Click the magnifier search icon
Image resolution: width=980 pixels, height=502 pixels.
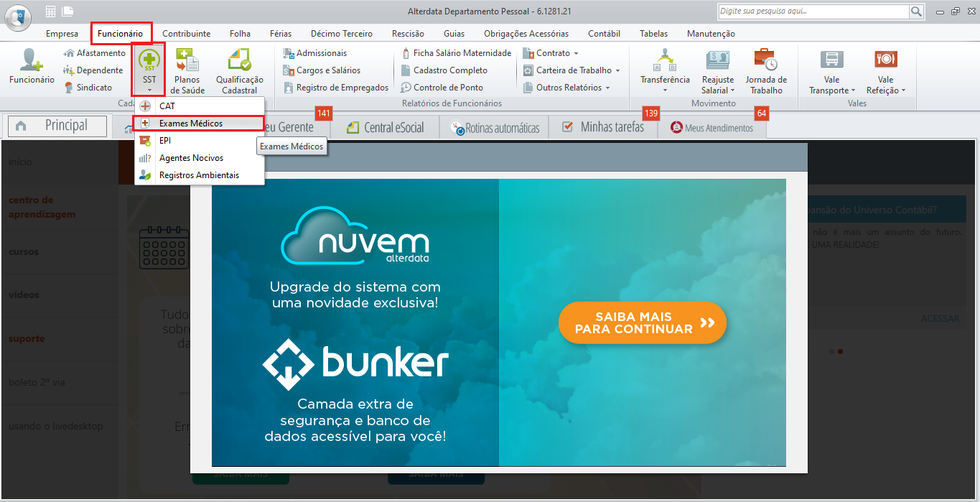(x=916, y=11)
